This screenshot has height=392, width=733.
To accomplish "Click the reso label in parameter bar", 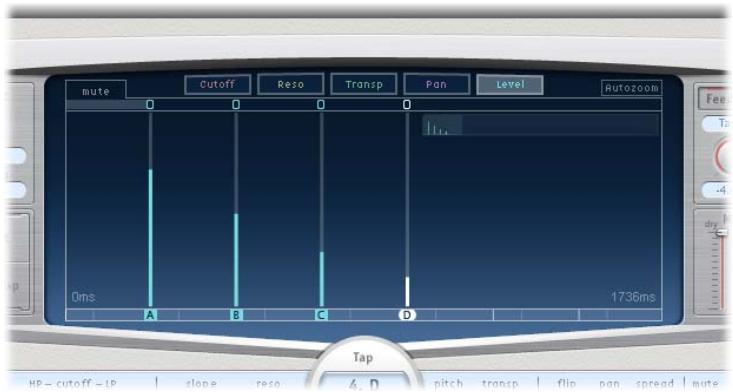I will coord(268,384).
